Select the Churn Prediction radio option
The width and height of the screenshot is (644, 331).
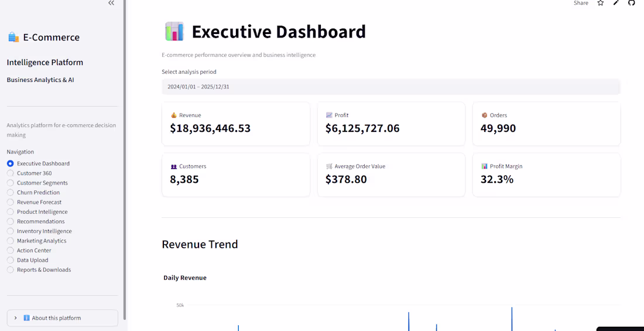coord(11,192)
